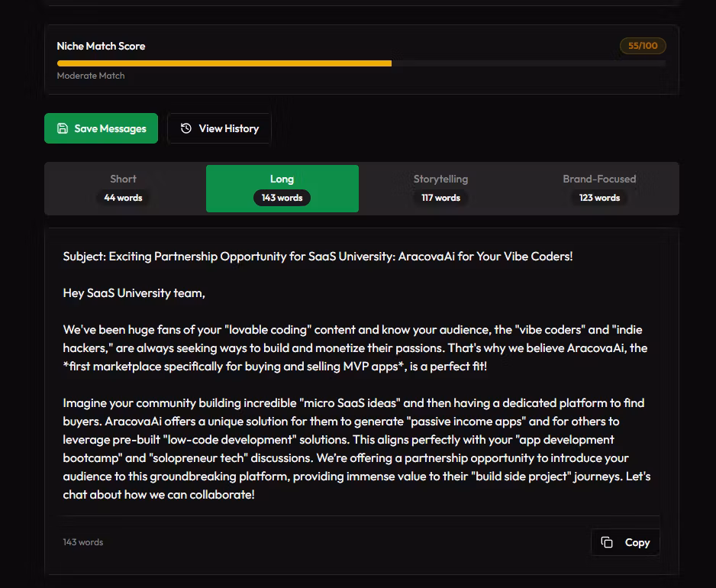Switch to the Short message tab
This screenshot has height=588, width=716.
123,179
